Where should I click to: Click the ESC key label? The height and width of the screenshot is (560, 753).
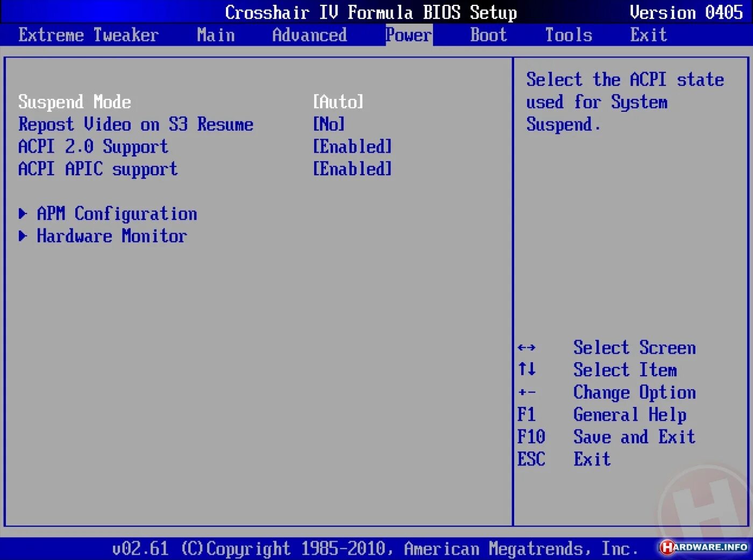(531, 460)
